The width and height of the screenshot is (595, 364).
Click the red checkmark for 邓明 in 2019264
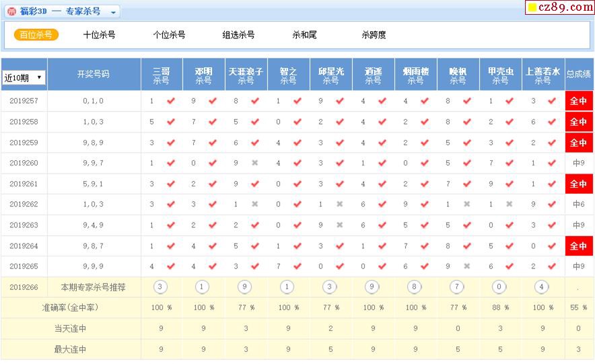click(x=213, y=246)
